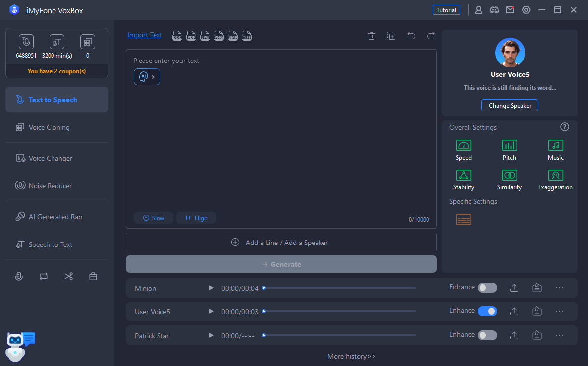Screen dimensions: 588x366
Task: Expand the Specific Settings options
Action: pos(464,219)
